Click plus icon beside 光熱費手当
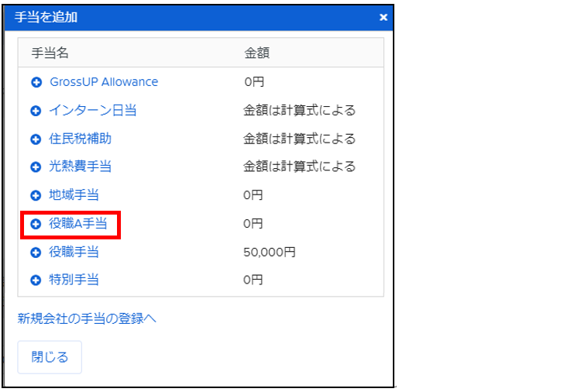Image resolution: width=571 pixels, height=392 pixels. (x=36, y=167)
